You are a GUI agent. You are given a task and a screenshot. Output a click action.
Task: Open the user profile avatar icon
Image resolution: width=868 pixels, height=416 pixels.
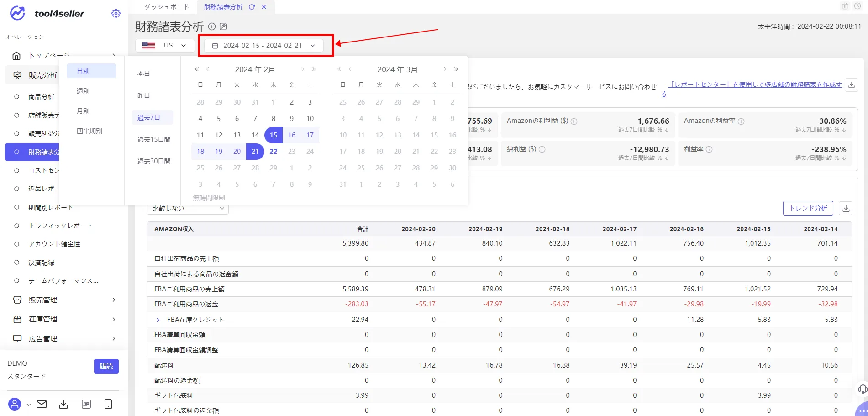(x=15, y=404)
